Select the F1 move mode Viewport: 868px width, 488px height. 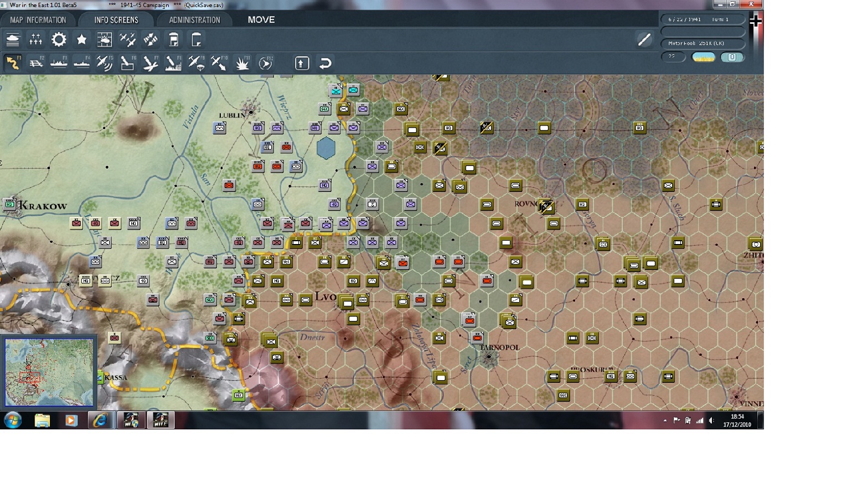[13, 63]
